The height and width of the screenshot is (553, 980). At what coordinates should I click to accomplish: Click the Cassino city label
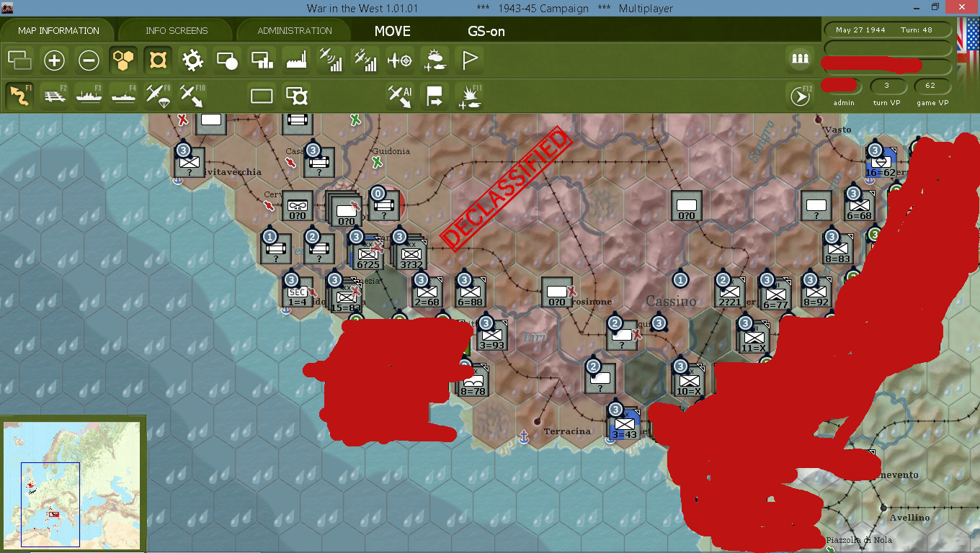[x=671, y=301]
